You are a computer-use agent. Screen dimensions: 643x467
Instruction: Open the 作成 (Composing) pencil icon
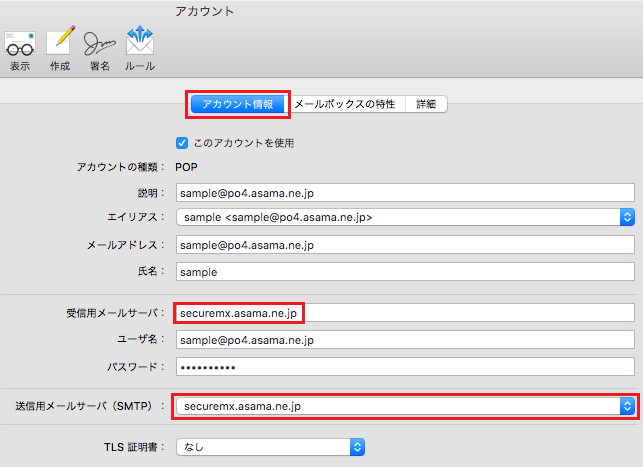point(60,50)
